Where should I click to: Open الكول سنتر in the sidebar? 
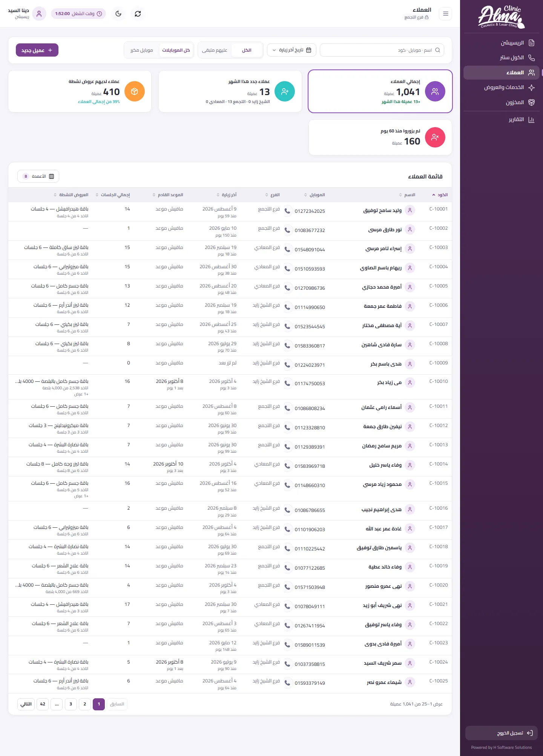pos(502,58)
